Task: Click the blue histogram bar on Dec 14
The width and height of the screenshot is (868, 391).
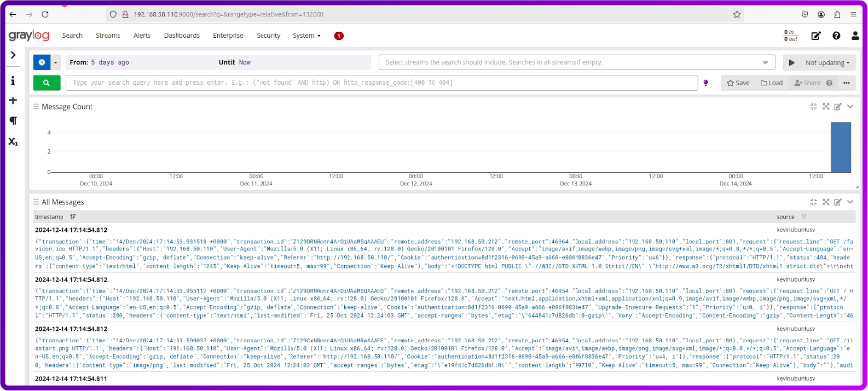Action: point(841,147)
